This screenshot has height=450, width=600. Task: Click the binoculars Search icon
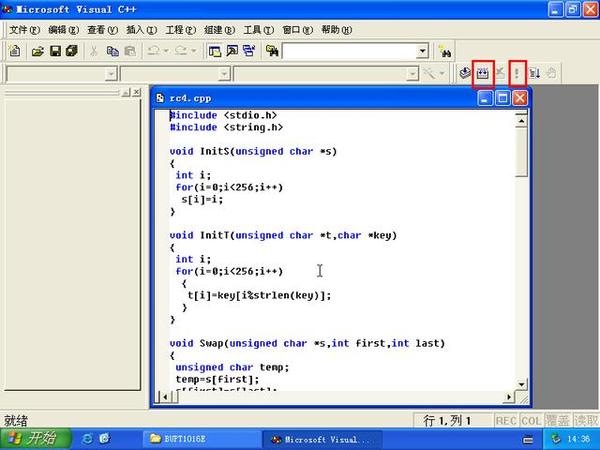tap(445, 51)
